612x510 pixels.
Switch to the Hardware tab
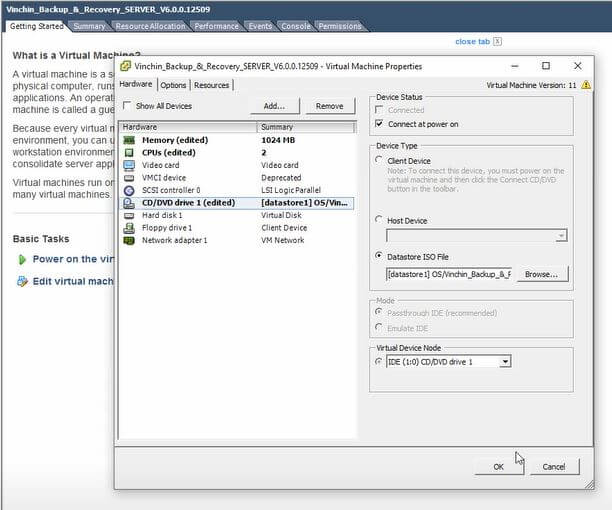coord(136,84)
